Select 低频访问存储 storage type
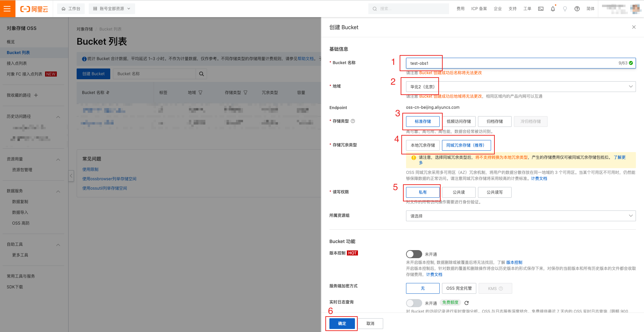The image size is (644, 332). (x=459, y=122)
